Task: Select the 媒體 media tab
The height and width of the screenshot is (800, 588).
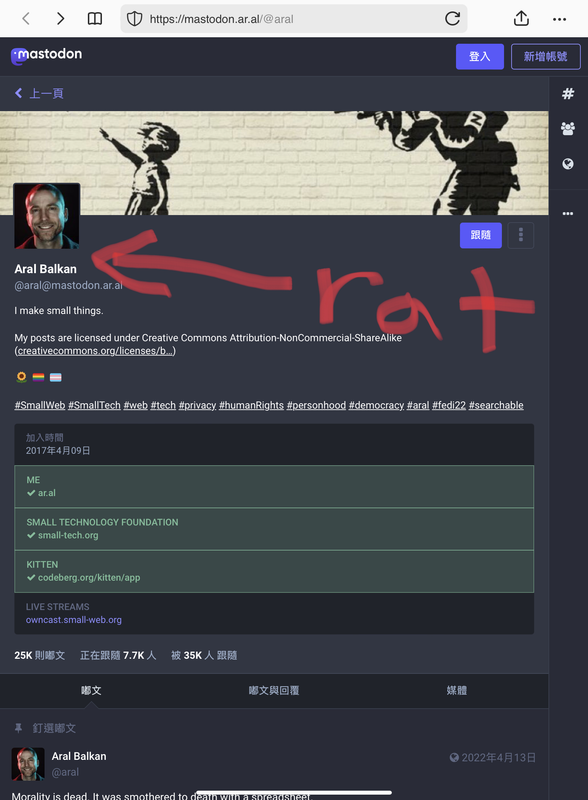Action: click(x=457, y=691)
